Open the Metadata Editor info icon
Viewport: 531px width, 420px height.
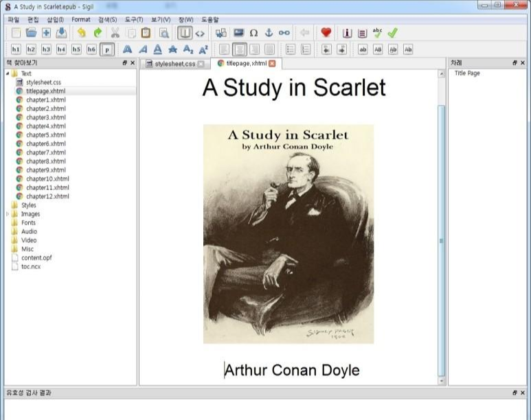(x=347, y=33)
